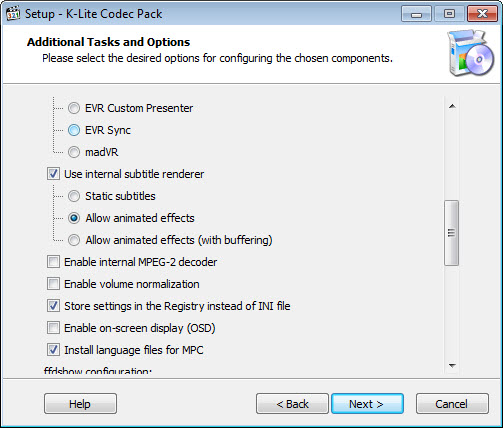Click the K-Lite setup title bar icon
503x428 pixels.
[14, 14]
